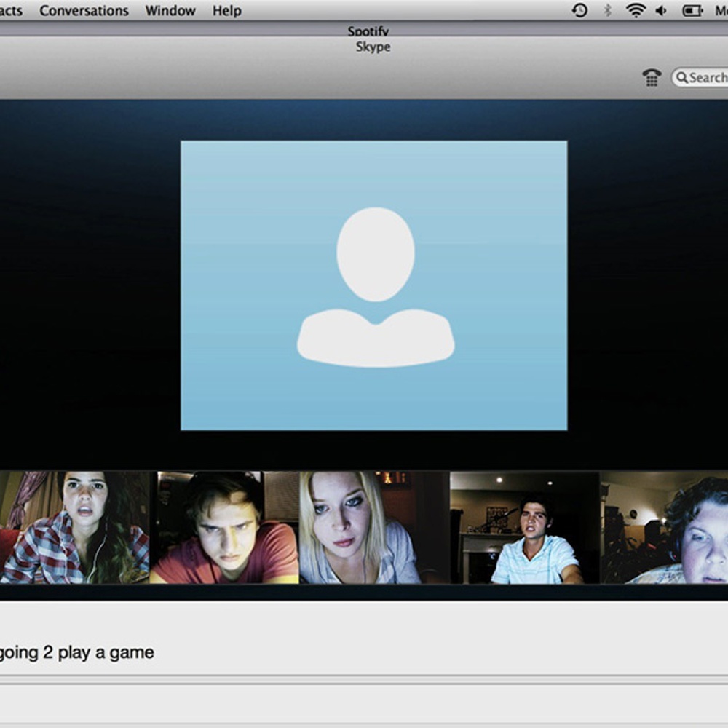Click the Time Machine menu bar icon
This screenshot has width=728, height=728.
(579, 10)
